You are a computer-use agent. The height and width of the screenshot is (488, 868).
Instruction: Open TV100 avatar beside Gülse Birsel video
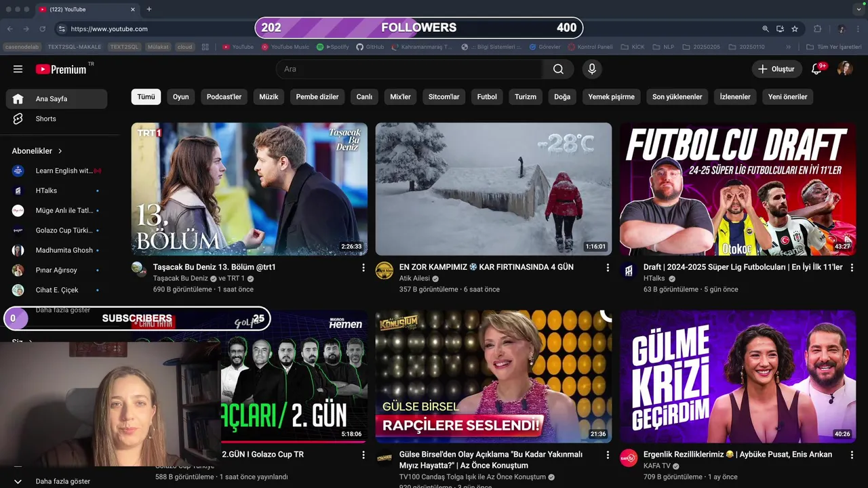coord(384,457)
